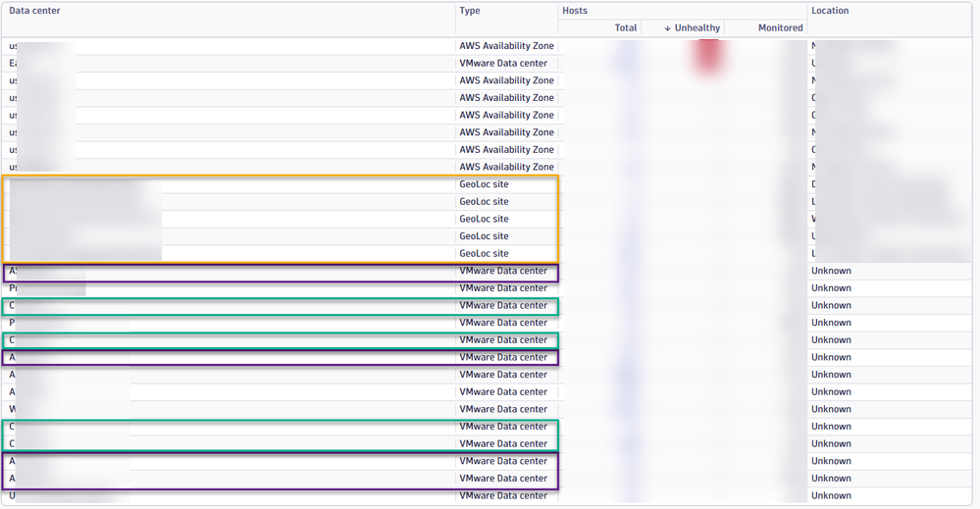Select the last GeoLoc site row
The width and height of the screenshot is (980, 509).
pos(484,253)
